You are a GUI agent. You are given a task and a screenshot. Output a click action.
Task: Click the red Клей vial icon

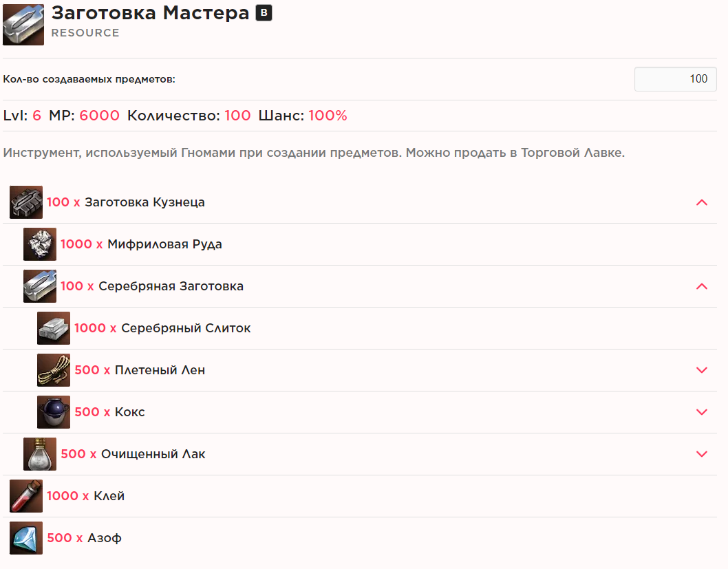pos(26,496)
